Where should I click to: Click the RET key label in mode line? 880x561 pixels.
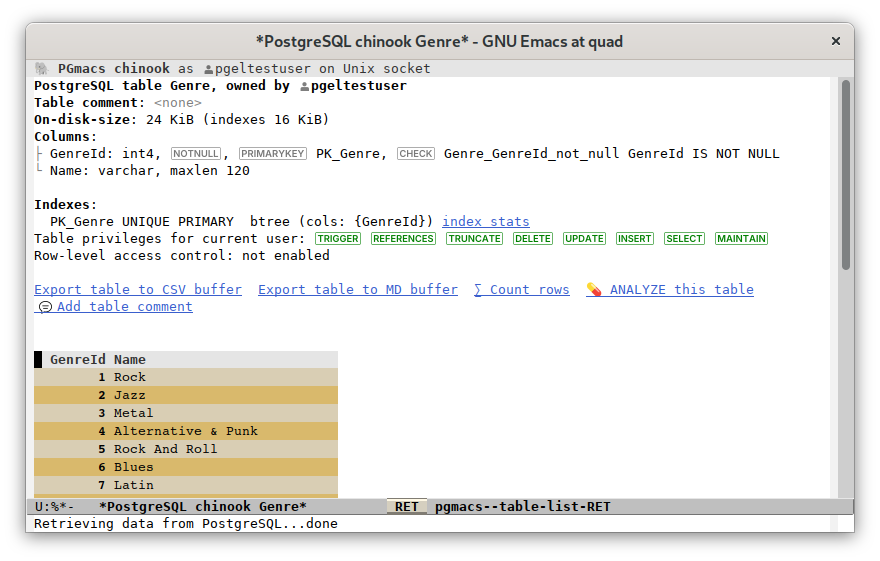pyautogui.click(x=406, y=507)
